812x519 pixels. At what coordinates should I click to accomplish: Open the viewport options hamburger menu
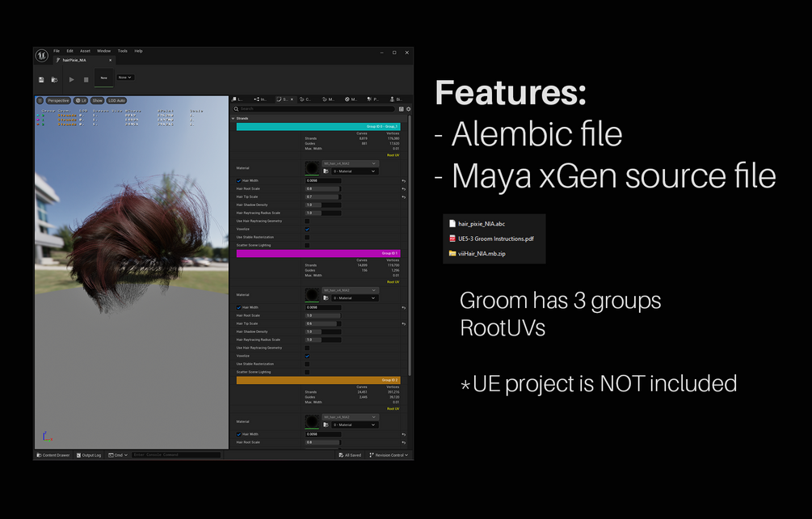pyautogui.click(x=40, y=100)
